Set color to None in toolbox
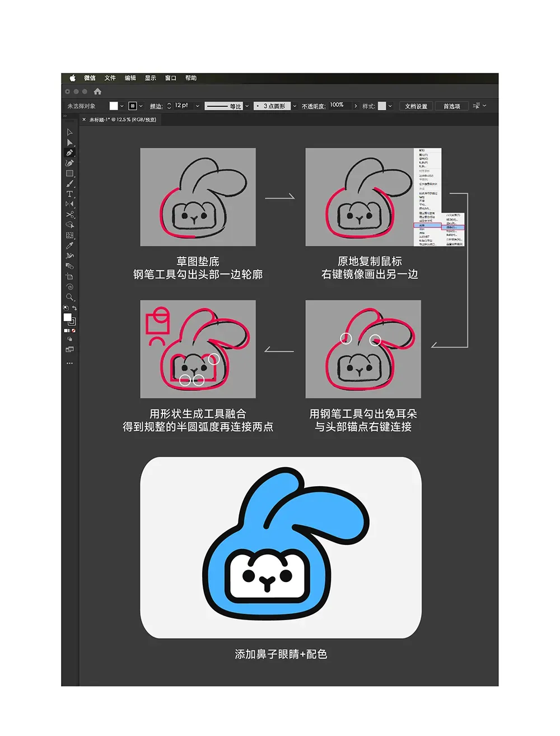This screenshot has width=560, height=736. tap(73, 330)
